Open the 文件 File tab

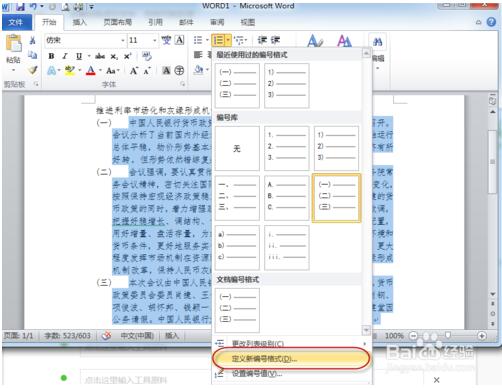click(16, 22)
